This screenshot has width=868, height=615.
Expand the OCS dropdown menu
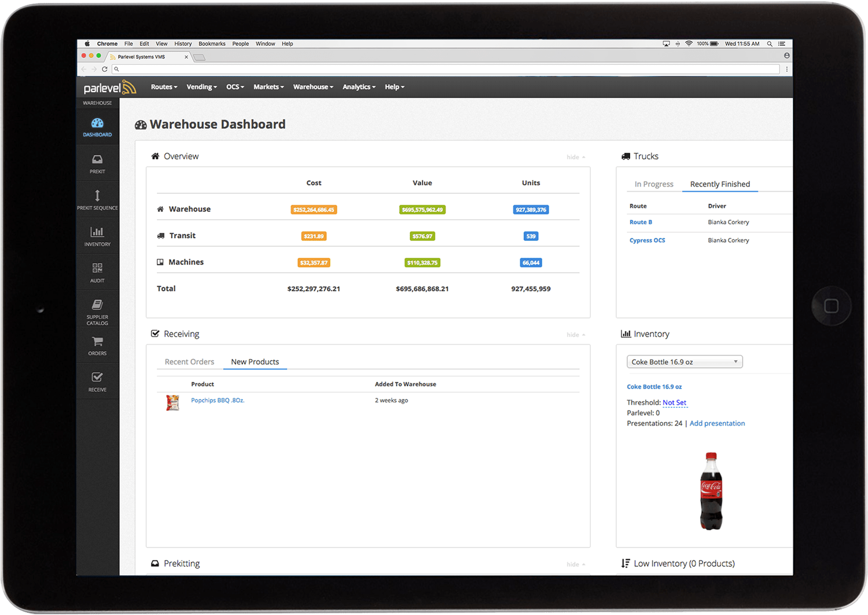pos(236,87)
